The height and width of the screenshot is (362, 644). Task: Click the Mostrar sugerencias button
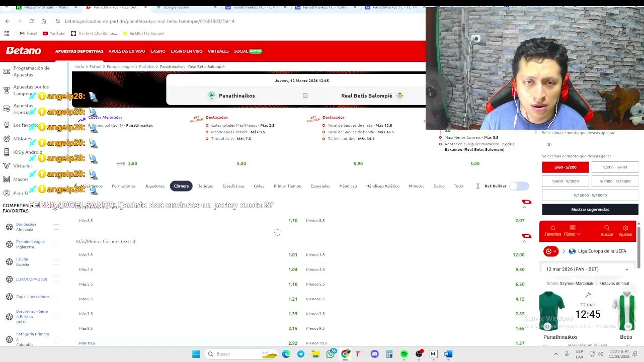tap(590, 209)
